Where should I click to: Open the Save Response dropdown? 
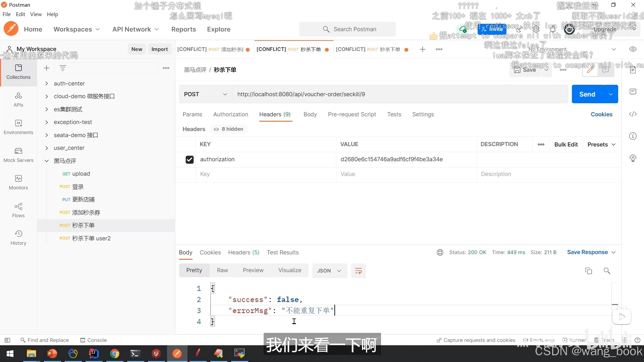pos(591,252)
